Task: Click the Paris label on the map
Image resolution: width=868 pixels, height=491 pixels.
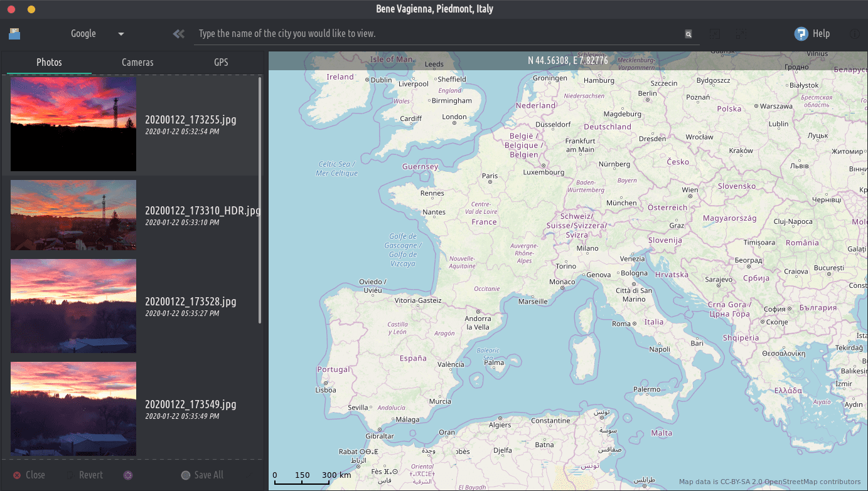Action: [490, 176]
